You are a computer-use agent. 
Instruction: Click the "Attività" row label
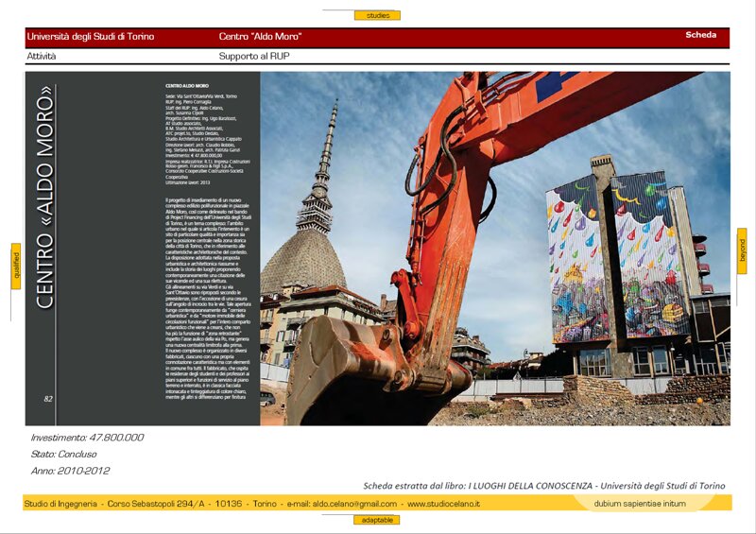[42, 56]
